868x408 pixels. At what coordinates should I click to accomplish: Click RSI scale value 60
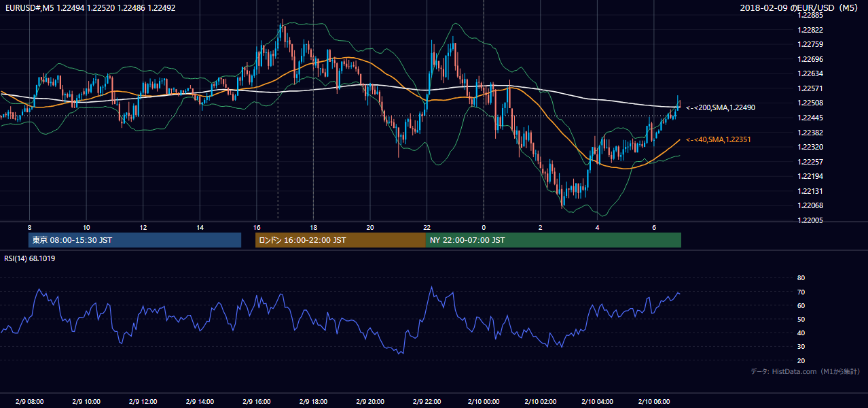(x=801, y=305)
